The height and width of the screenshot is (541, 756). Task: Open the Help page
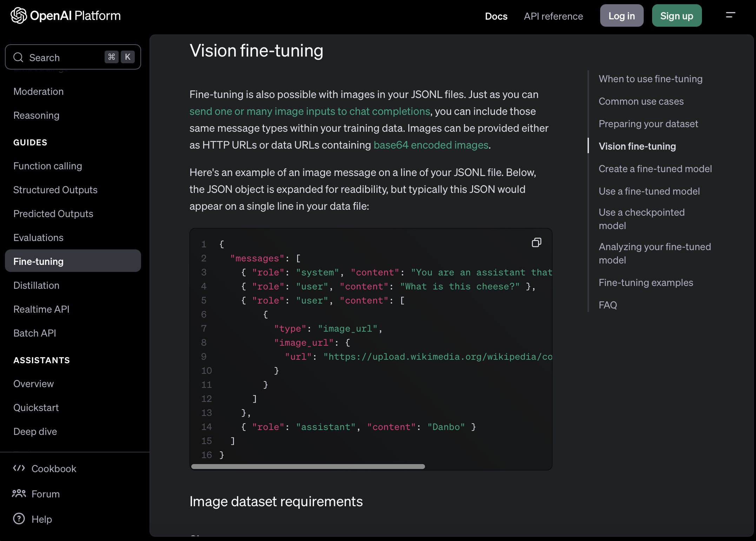pos(41,519)
